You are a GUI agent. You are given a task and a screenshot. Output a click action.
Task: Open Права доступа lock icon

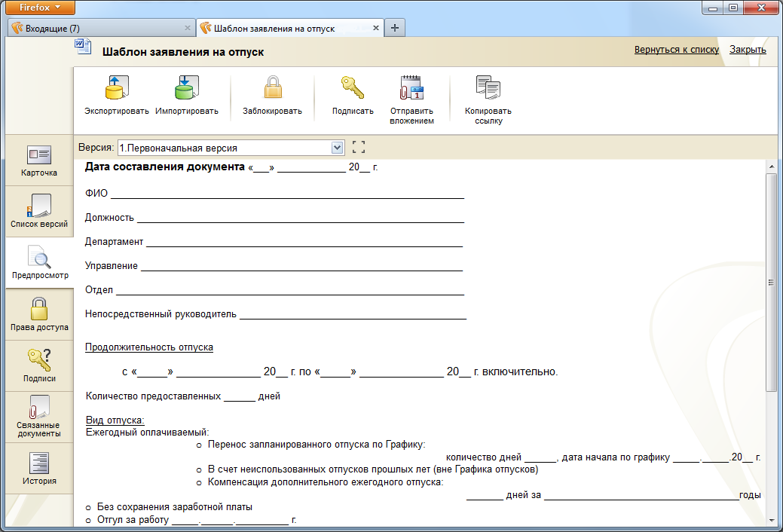[x=39, y=309]
